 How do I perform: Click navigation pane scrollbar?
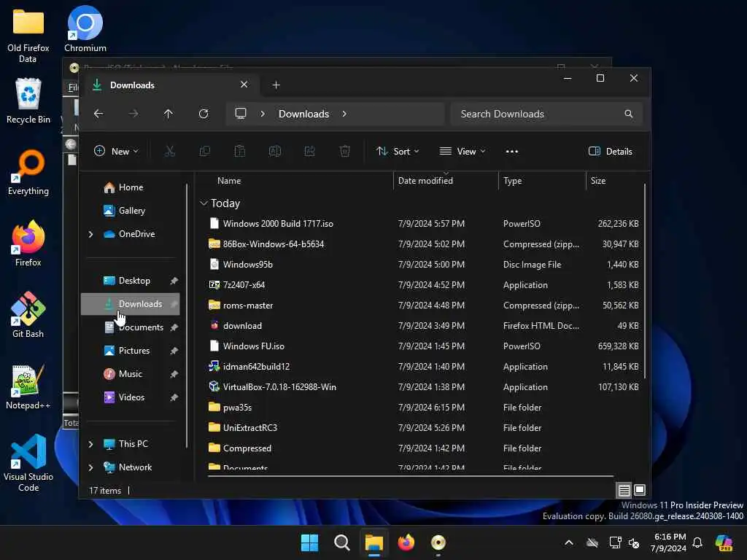(x=187, y=315)
